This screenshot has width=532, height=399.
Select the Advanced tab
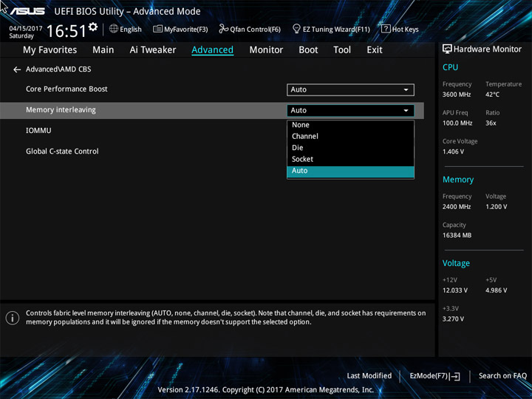pos(212,50)
